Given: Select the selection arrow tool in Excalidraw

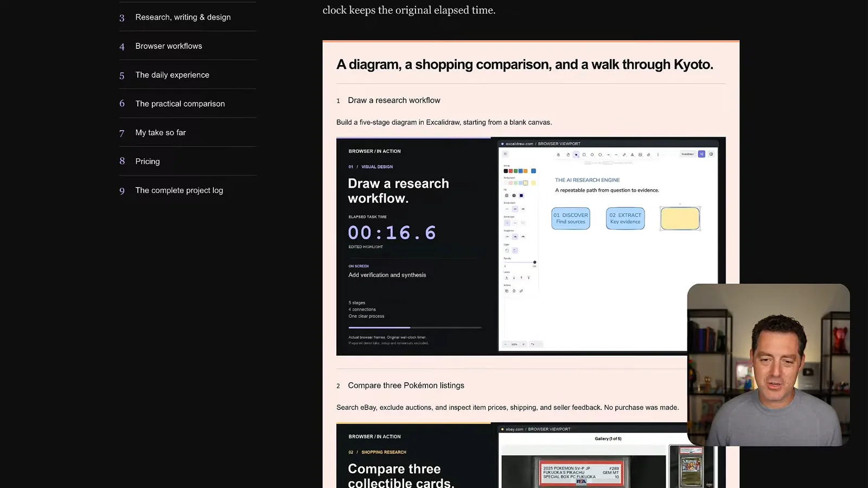Looking at the screenshot, I should tap(576, 155).
